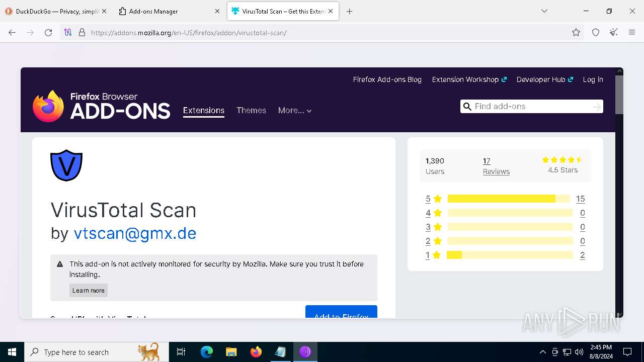The image size is (644, 362).
Task: Click the 4.5 Stars rating stars
Action: click(562, 160)
